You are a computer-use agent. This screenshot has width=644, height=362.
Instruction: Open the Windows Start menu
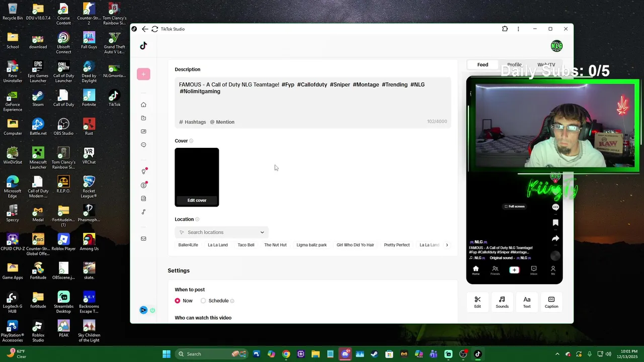pos(167,354)
